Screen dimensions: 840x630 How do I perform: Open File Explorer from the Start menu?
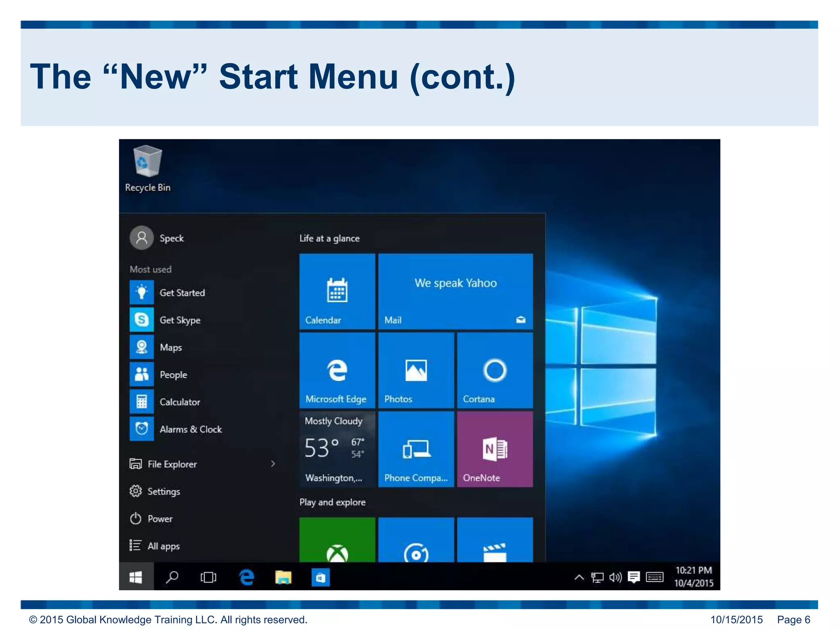pos(163,464)
